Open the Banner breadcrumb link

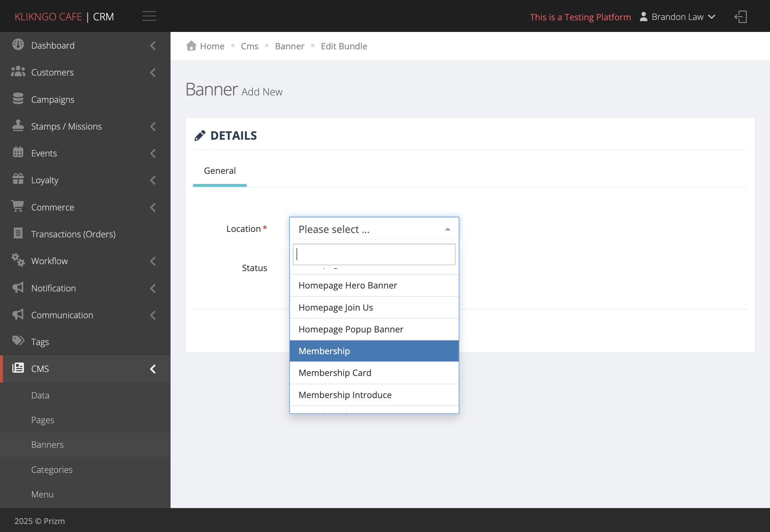tap(290, 46)
